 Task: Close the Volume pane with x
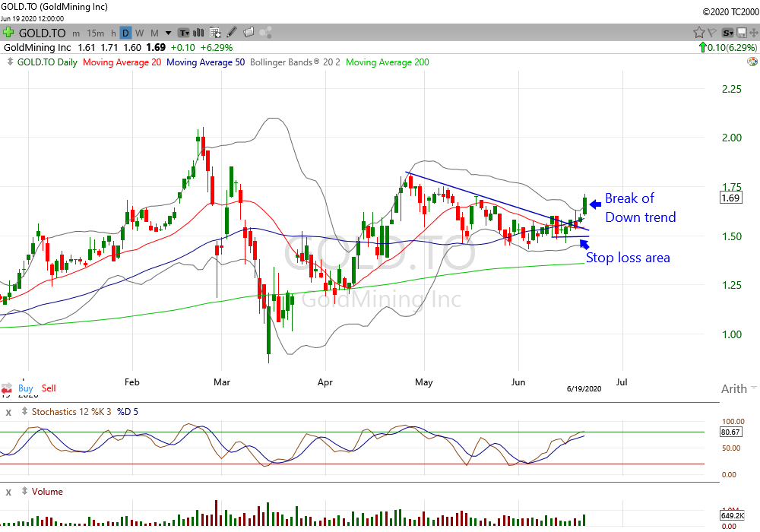[8, 492]
